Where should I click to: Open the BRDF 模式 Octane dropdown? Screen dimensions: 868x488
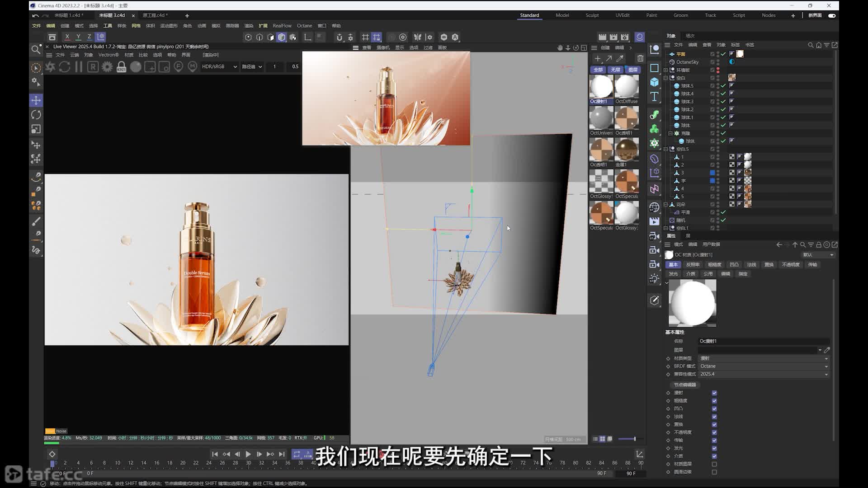(764, 366)
